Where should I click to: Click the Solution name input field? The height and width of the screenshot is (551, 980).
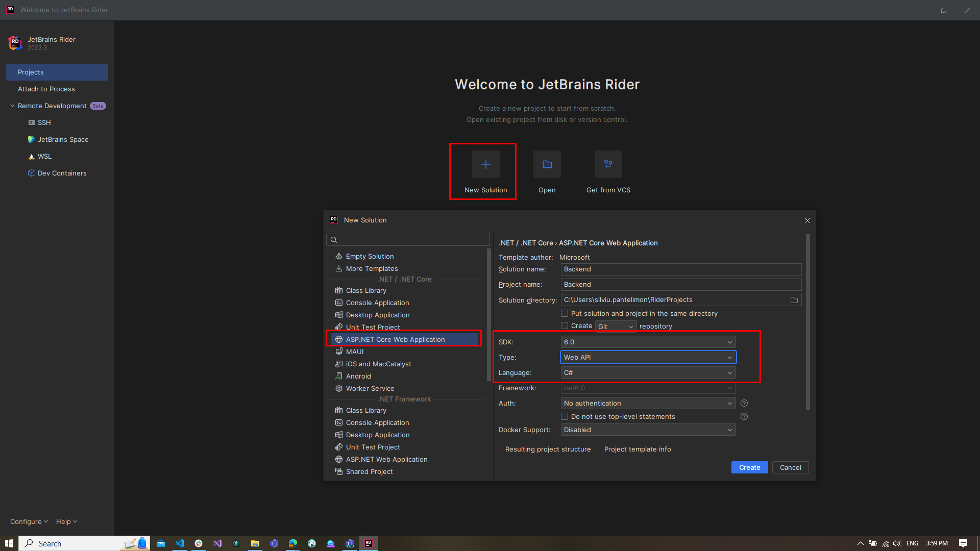click(680, 269)
